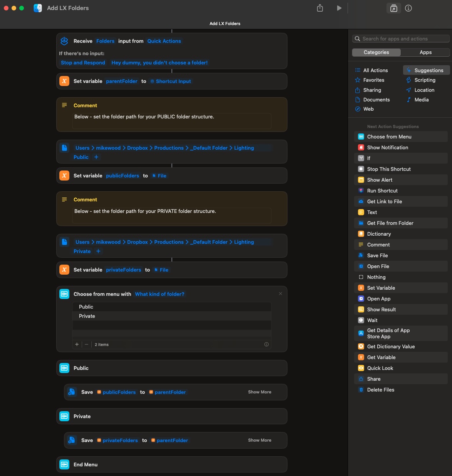
Task: Add Open File suggested action
Action: click(x=401, y=266)
